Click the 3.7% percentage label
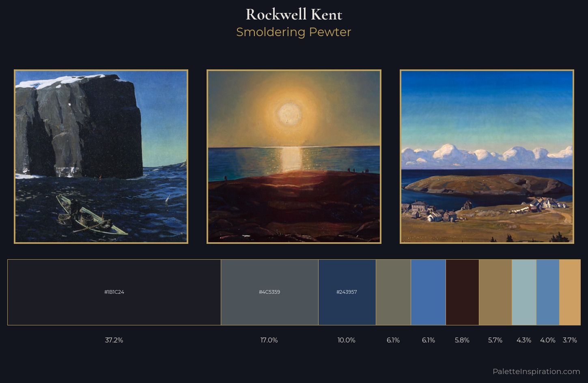Viewport: 588px width, 383px height. click(x=570, y=340)
